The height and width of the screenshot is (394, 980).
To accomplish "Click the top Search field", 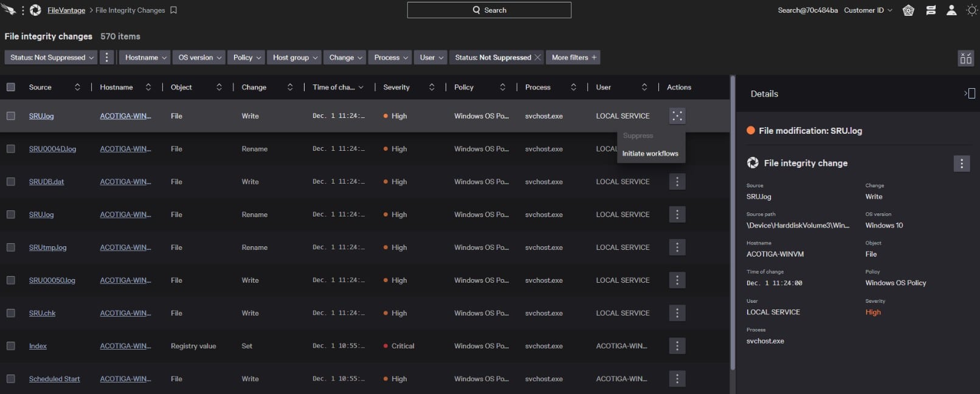I will (x=489, y=10).
